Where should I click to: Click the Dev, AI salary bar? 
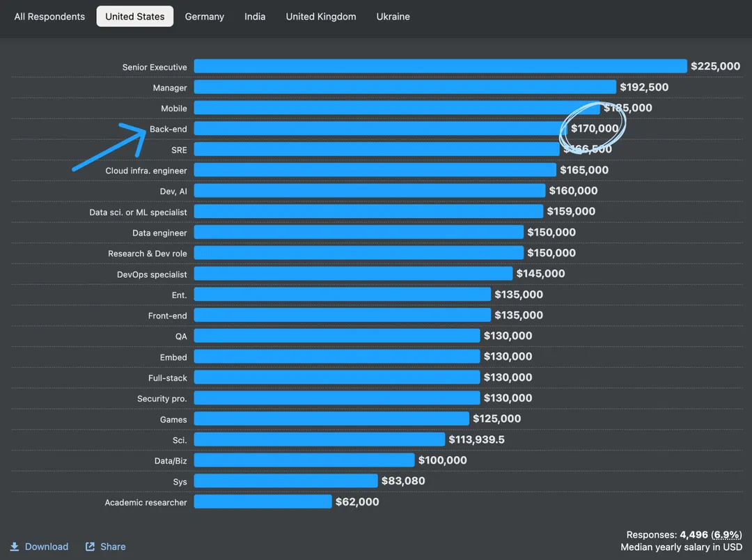[x=369, y=191]
